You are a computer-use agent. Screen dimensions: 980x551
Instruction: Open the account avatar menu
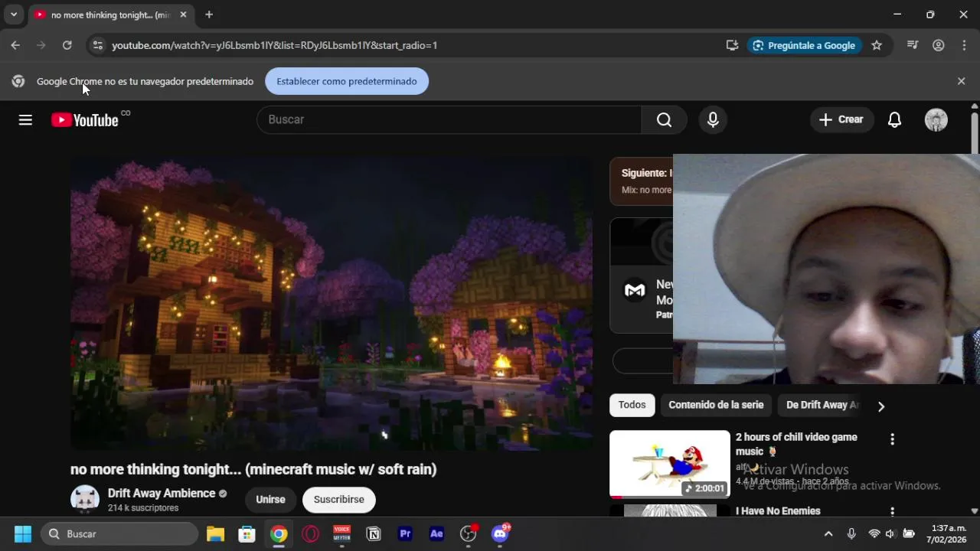pos(936,119)
